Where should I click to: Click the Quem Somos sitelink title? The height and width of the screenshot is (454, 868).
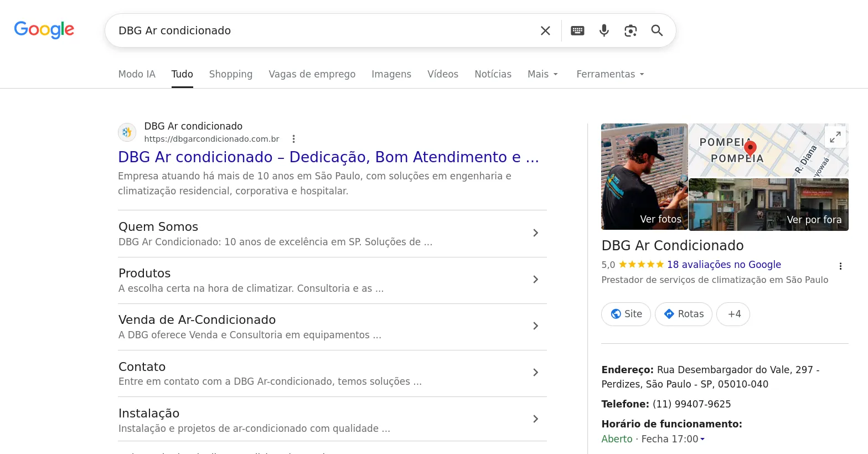pos(158,226)
